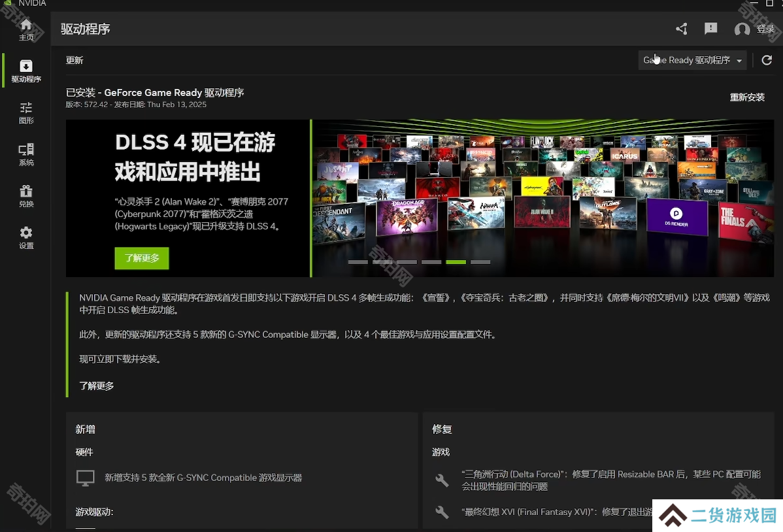Open the feedback notification icon
The width and height of the screenshot is (783, 532).
tap(710, 29)
